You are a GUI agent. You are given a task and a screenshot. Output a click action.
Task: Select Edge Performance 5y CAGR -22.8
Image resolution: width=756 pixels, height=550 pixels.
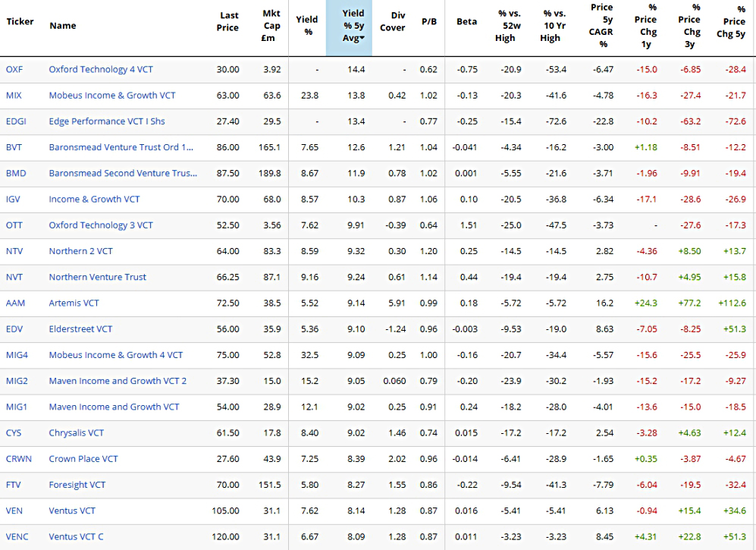coord(603,121)
